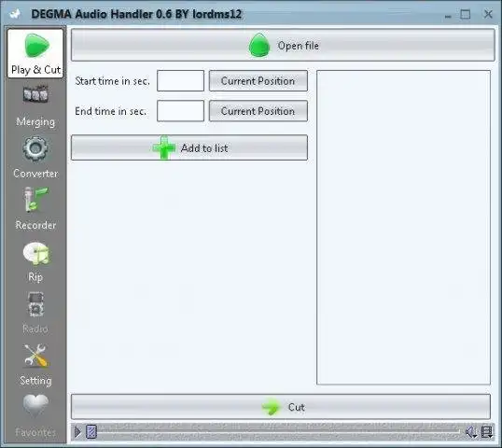Open the Setting section
The width and height of the screenshot is (502, 448).
[x=35, y=364]
